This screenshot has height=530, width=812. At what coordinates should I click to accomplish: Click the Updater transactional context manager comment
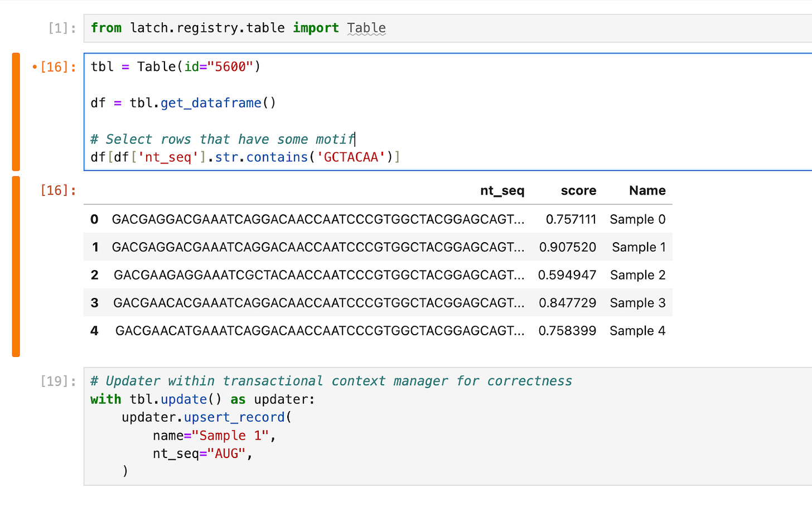pyautogui.click(x=331, y=381)
